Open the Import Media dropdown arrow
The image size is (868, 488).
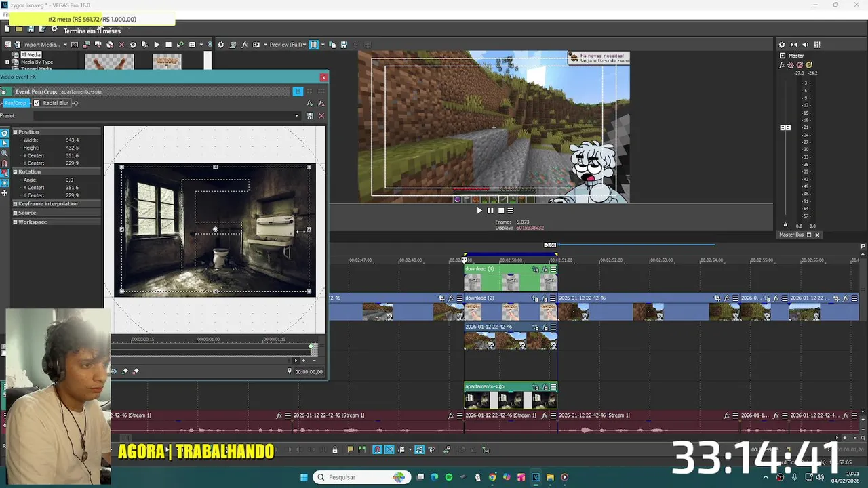[65, 45]
